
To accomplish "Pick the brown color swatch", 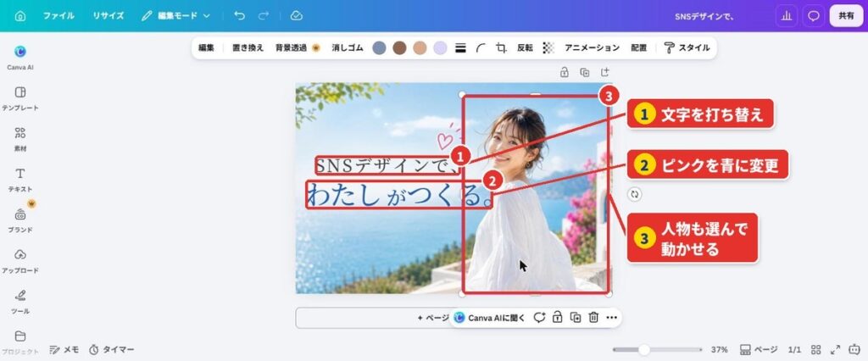I will pos(400,48).
